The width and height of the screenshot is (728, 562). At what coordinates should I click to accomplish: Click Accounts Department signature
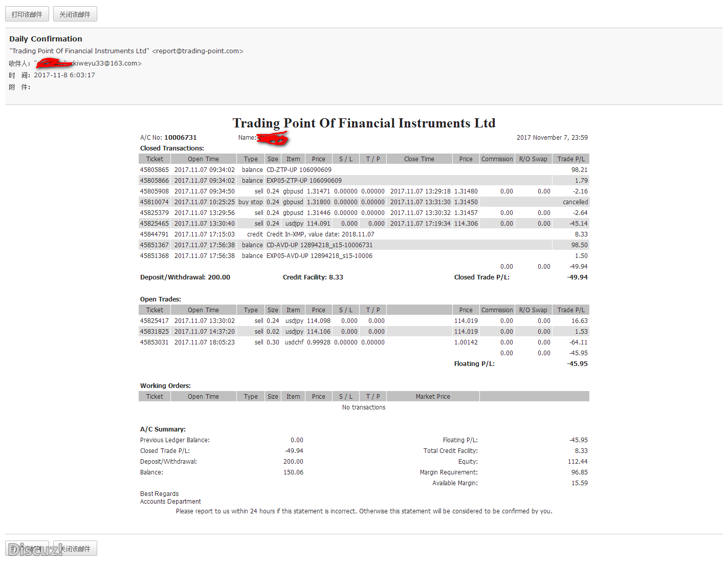(x=170, y=502)
